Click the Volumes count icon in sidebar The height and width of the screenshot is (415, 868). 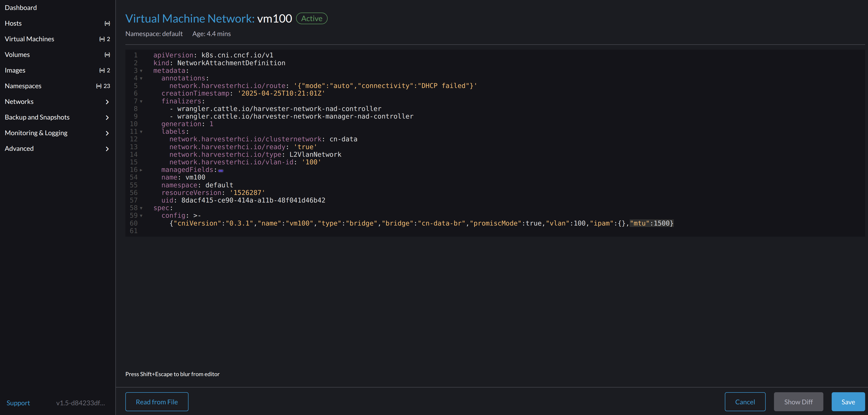[x=107, y=55]
